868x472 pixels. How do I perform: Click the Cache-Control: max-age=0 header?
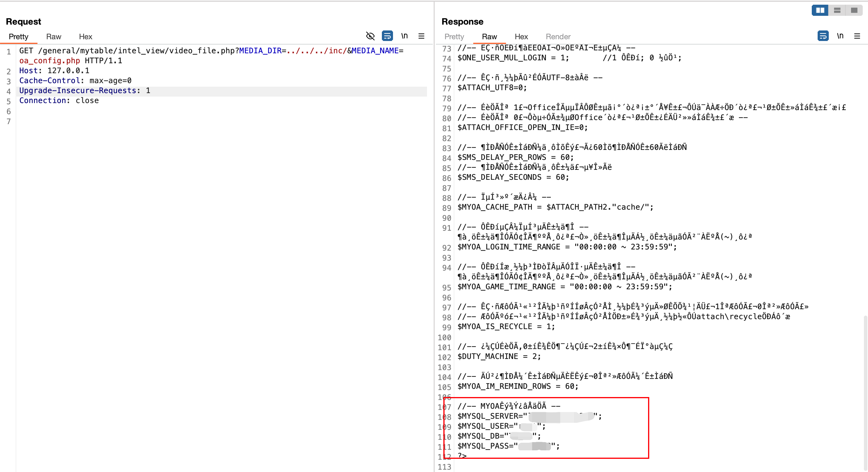[x=75, y=81]
